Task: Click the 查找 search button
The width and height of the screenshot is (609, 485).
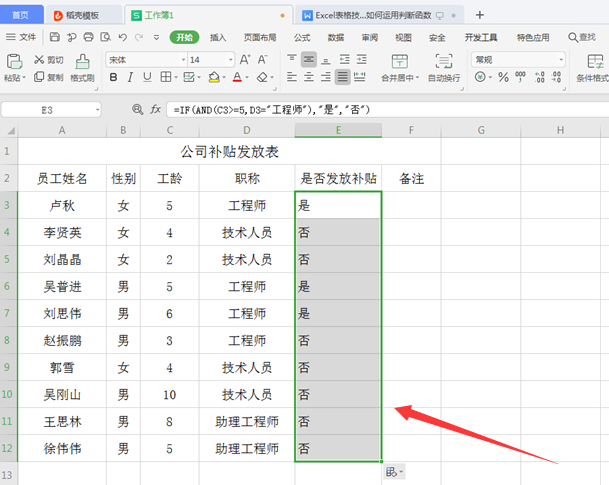Action: 582,37
